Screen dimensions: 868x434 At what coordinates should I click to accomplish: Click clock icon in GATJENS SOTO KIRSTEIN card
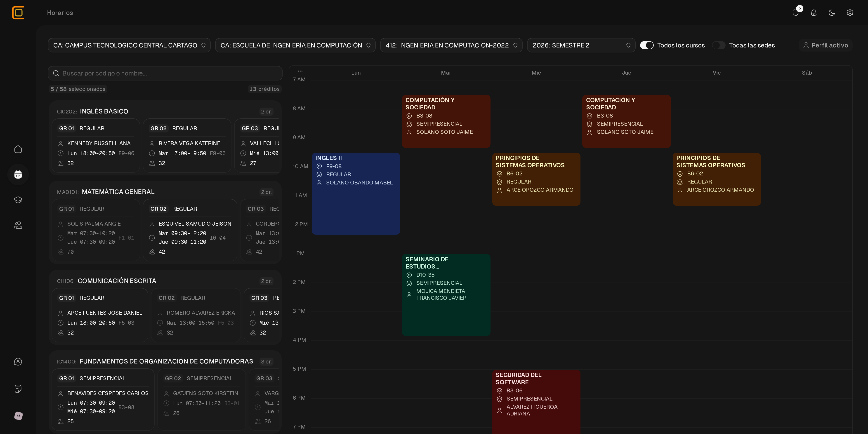pyautogui.click(x=166, y=403)
